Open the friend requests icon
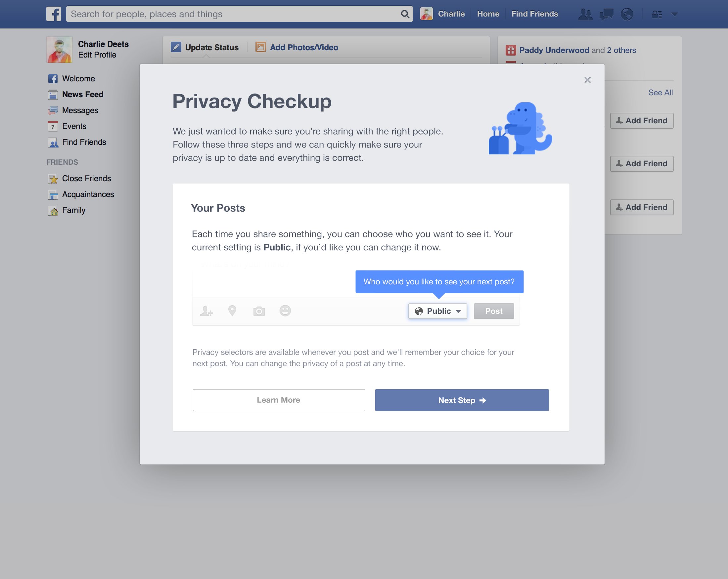The width and height of the screenshot is (728, 579). 585,15
